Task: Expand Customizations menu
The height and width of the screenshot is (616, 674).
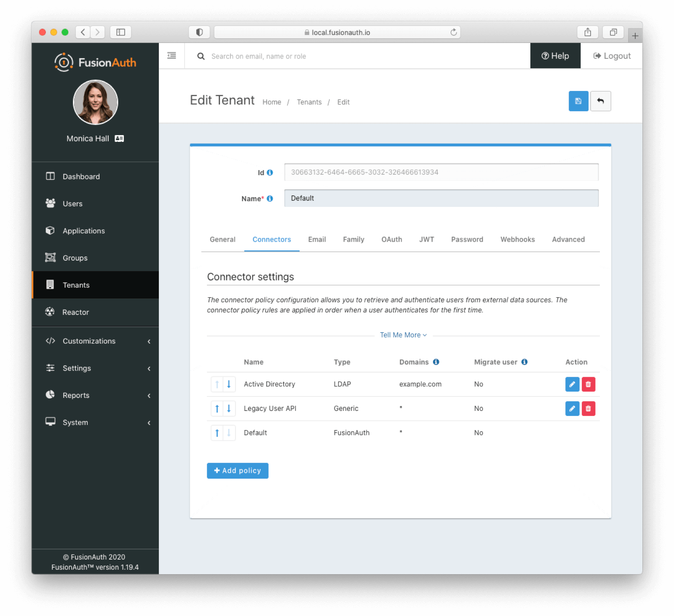Action: [95, 341]
